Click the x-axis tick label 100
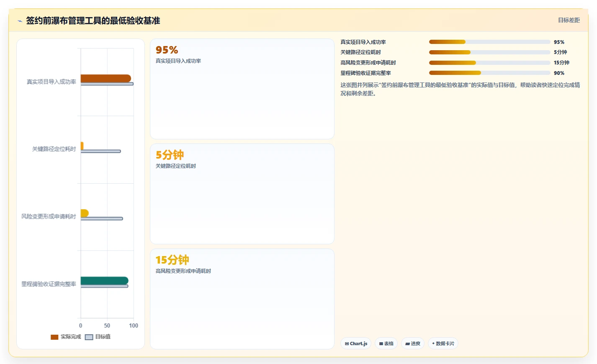597x364 pixels. (x=134, y=326)
